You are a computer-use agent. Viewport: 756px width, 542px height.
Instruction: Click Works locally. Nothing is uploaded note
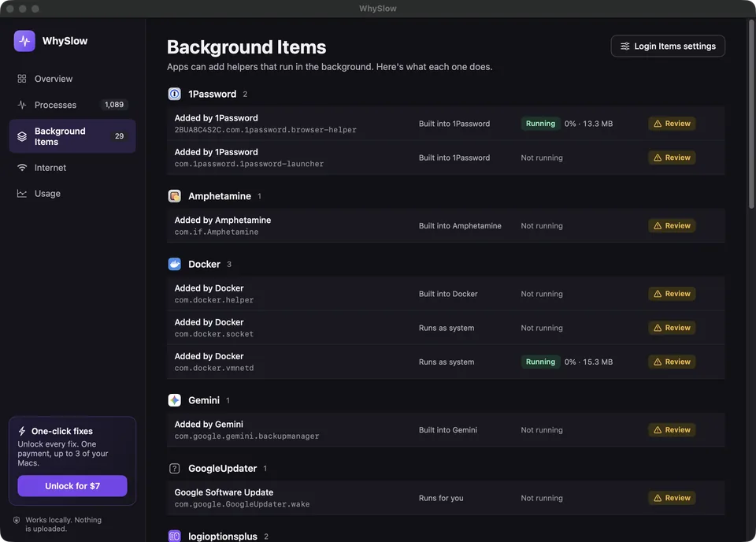(x=63, y=524)
